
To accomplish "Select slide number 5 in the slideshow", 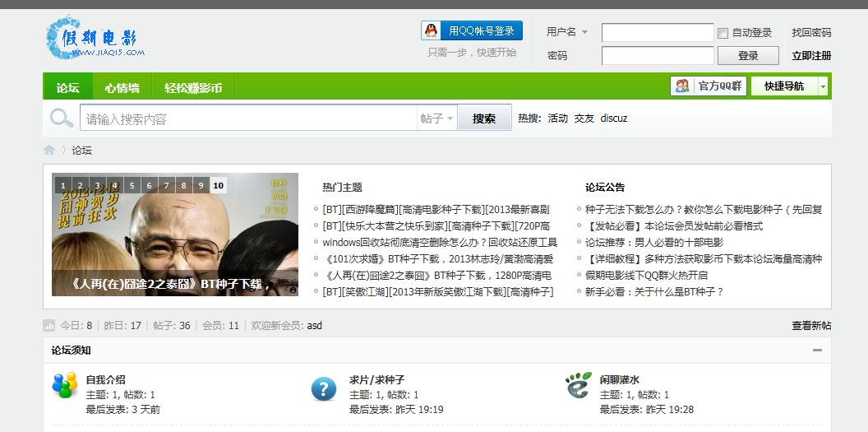I will pyautogui.click(x=132, y=185).
